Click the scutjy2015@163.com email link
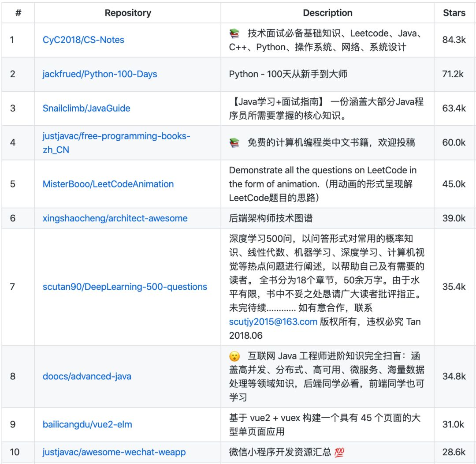Viewport: 476px width, 464px height. (273, 322)
